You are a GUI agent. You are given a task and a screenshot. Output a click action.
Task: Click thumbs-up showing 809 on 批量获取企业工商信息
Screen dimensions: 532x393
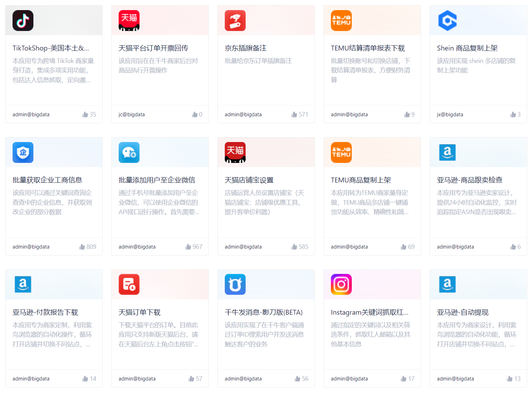(82, 247)
